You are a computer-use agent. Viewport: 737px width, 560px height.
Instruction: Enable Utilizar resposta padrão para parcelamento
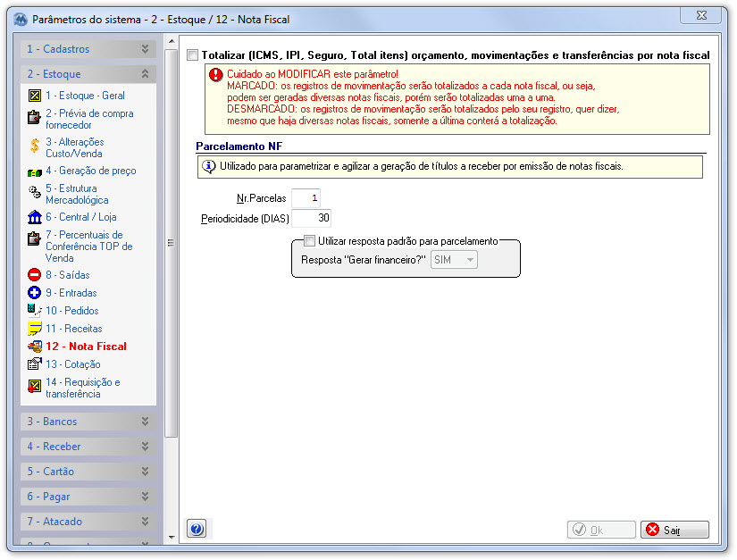pyautogui.click(x=309, y=241)
